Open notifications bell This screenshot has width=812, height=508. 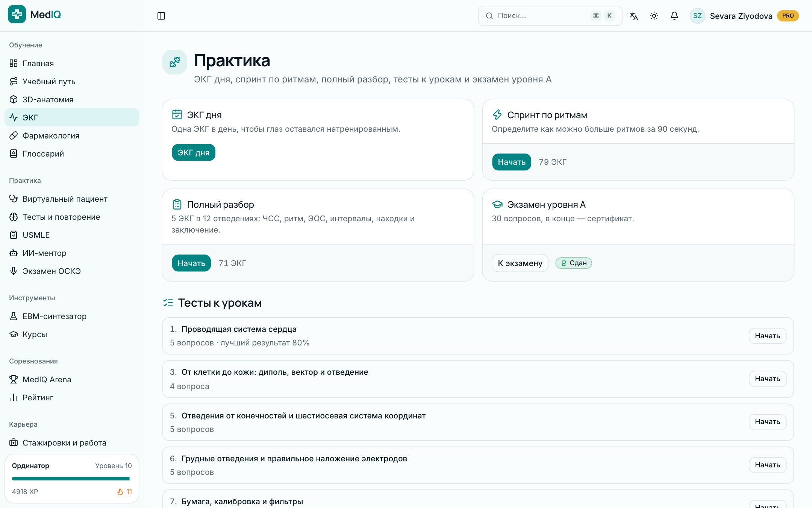tap(674, 16)
